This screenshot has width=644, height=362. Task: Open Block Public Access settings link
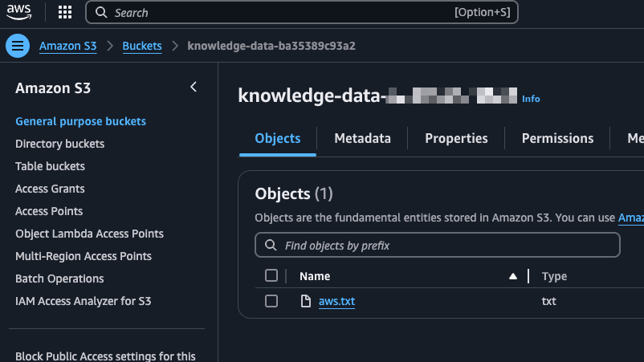(x=105, y=356)
